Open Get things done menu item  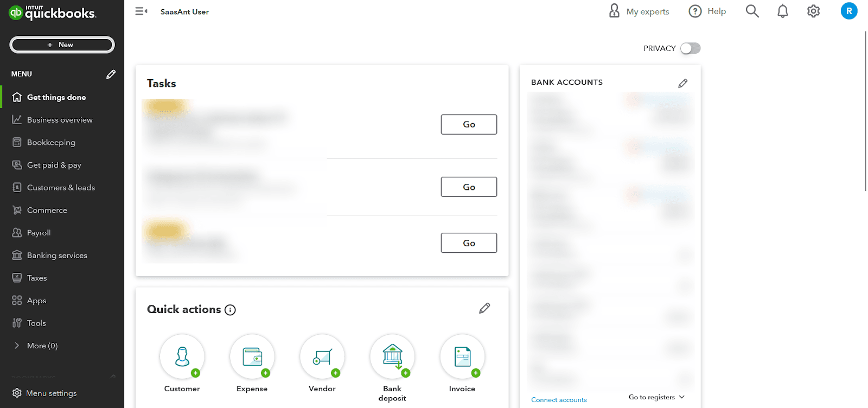62,97
